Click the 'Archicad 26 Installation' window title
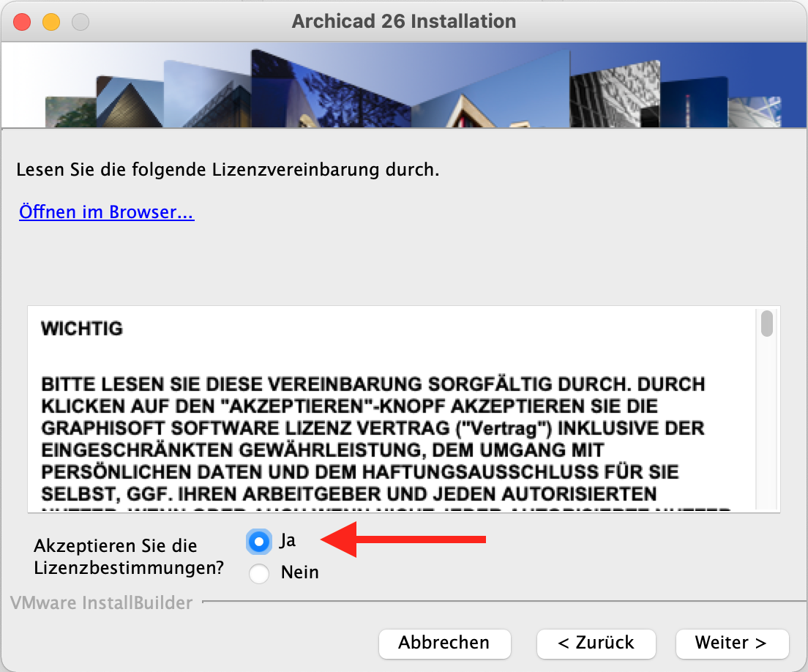808x672 pixels. click(x=404, y=21)
